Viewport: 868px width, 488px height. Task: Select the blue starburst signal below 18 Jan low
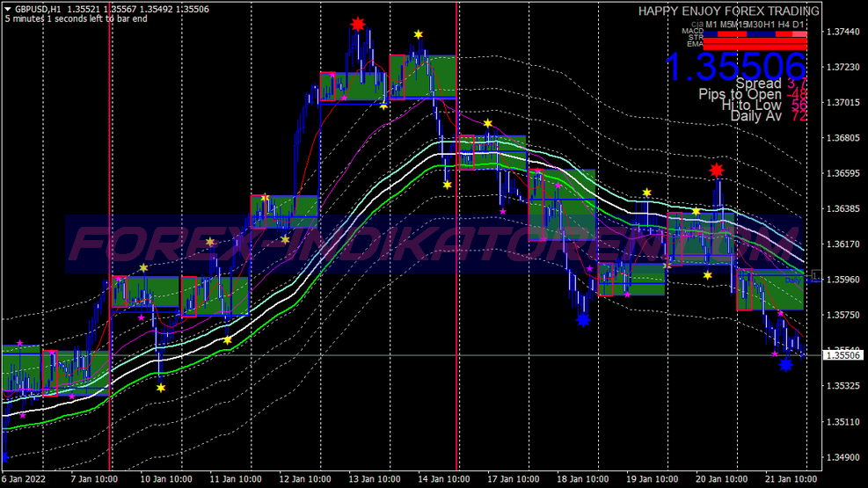click(582, 320)
